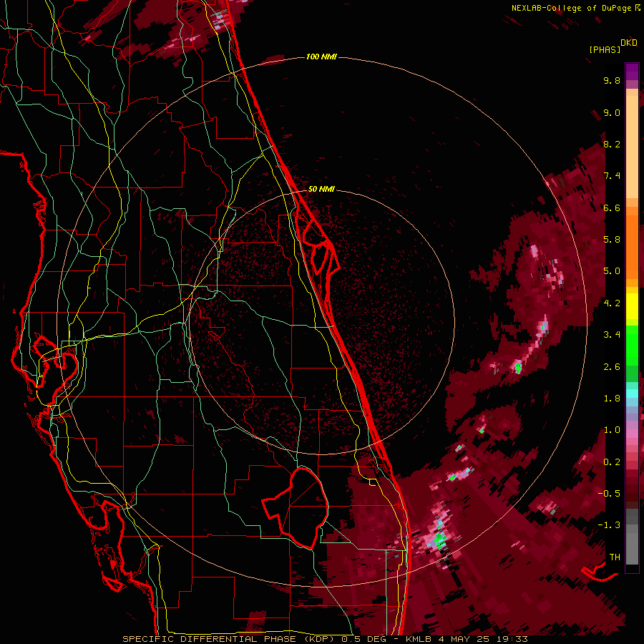The height and width of the screenshot is (644, 644).
Task: Click the NEXLAB-College of DuPage header text
Action: pos(572,8)
